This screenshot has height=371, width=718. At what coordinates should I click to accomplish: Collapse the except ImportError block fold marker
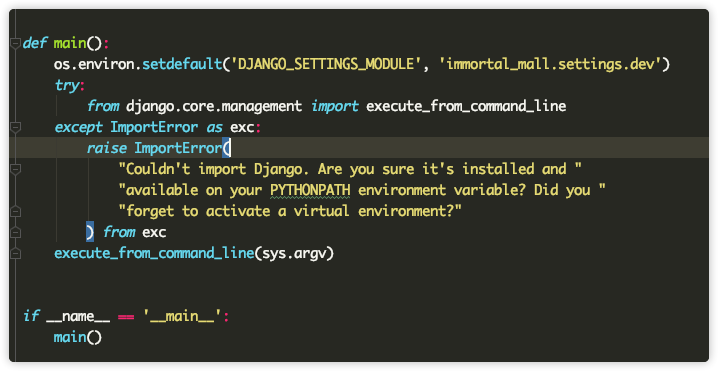point(16,127)
